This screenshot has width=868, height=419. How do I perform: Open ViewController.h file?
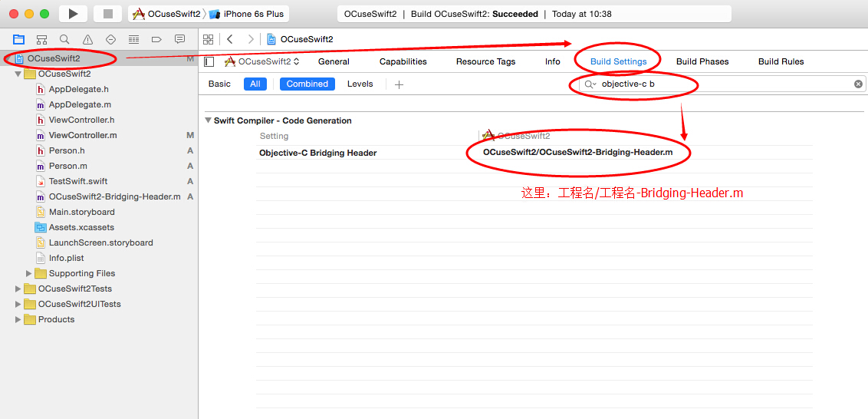(x=81, y=120)
